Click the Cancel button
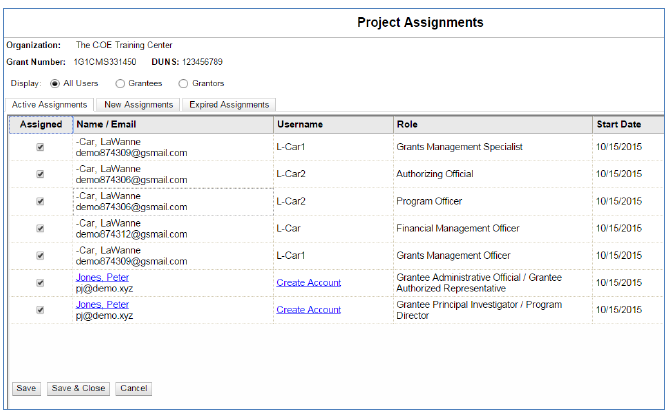This screenshot has width=670, height=415. 133,388
